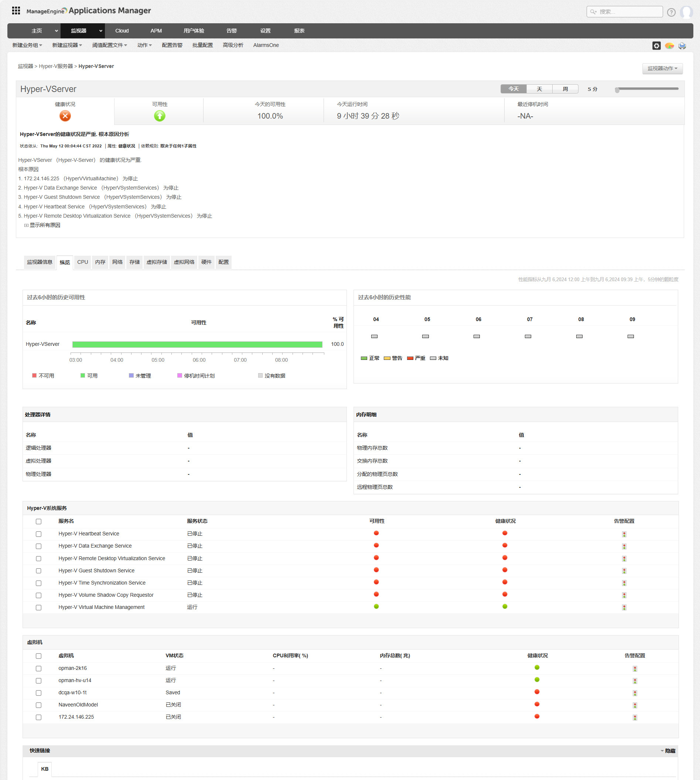Open alarm config for Volume Shadow Copy Requestor

point(624,595)
